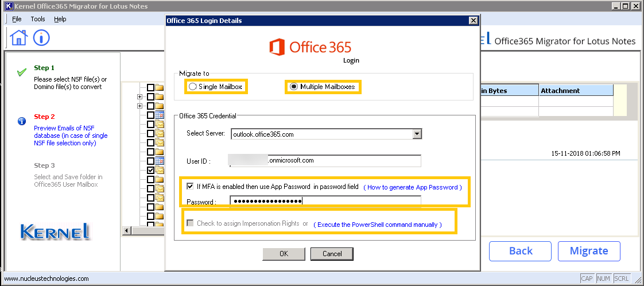644x286 pixels.
Task: Click the Home icon in the toolbar
Action: pyautogui.click(x=19, y=38)
